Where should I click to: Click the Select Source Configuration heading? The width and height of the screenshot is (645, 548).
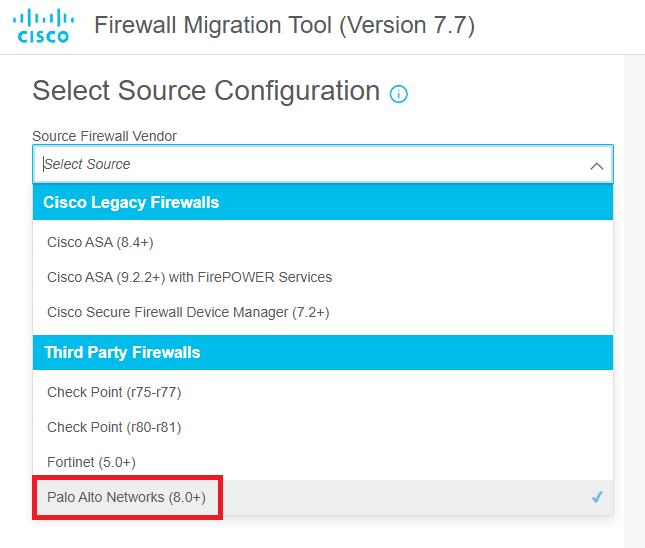(x=206, y=91)
